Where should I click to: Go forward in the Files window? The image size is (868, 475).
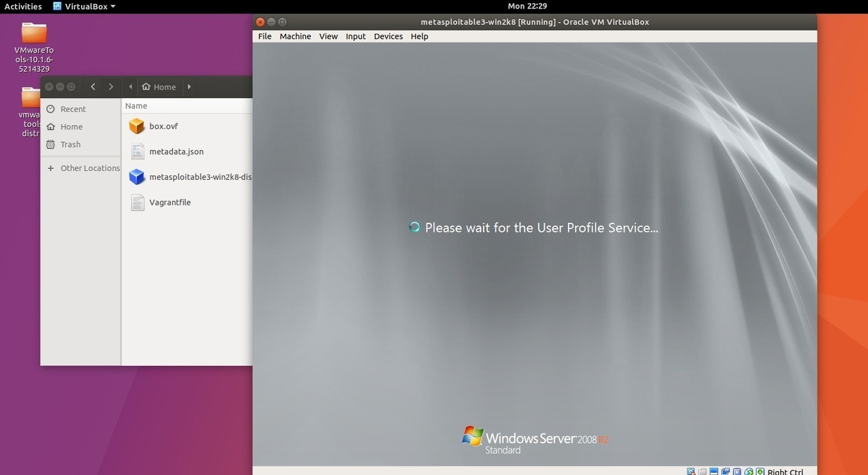[x=111, y=86]
